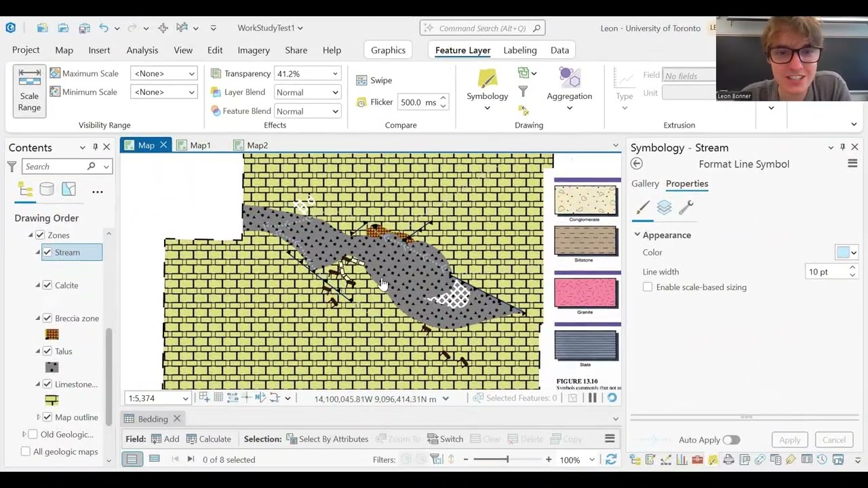This screenshot has height=488, width=868.
Task: Select the Layers tab icon in Symbology
Action: click(x=664, y=207)
